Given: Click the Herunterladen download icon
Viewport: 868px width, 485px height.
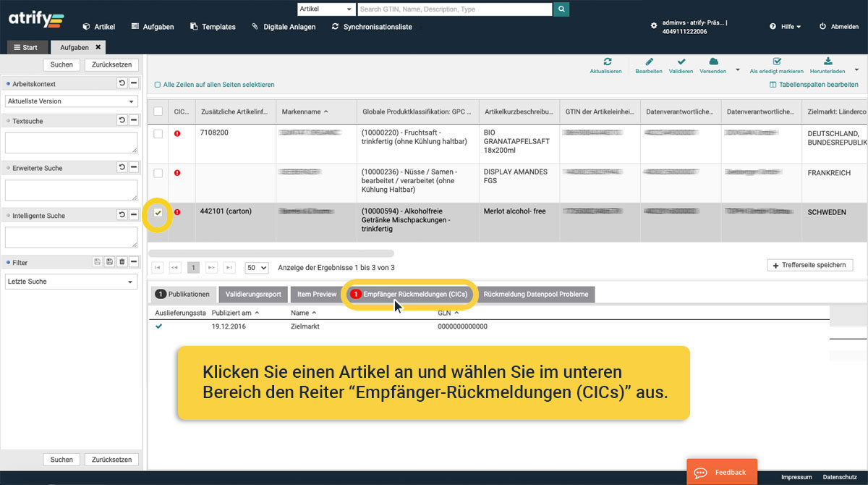Looking at the screenshot, I should pyautogui.click(x=828, y=62).
